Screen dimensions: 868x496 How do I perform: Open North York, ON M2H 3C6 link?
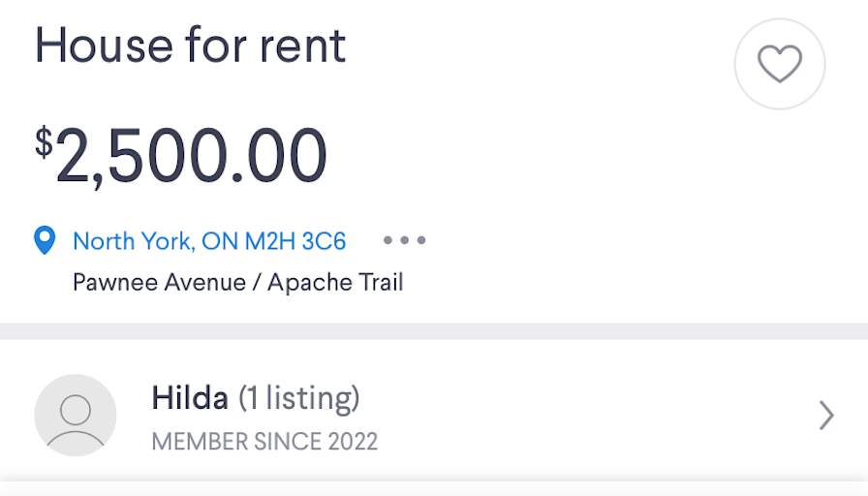coord(209,240)
